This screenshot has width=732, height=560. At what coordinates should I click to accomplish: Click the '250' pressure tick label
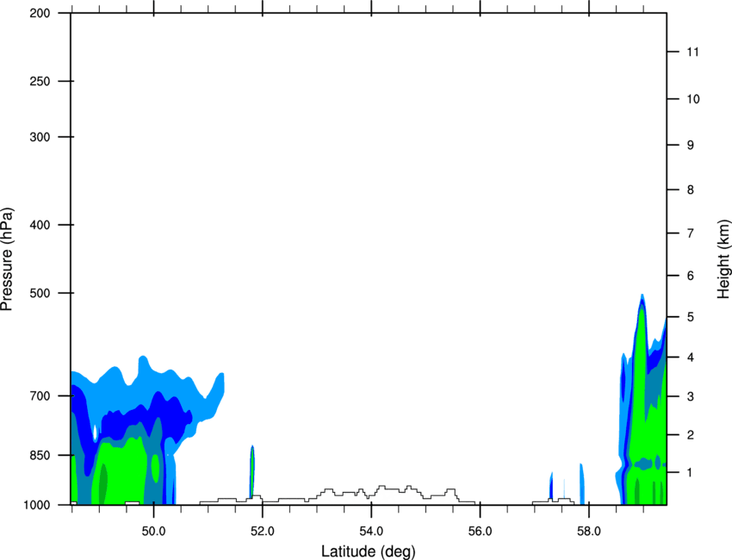click(40, 81)
